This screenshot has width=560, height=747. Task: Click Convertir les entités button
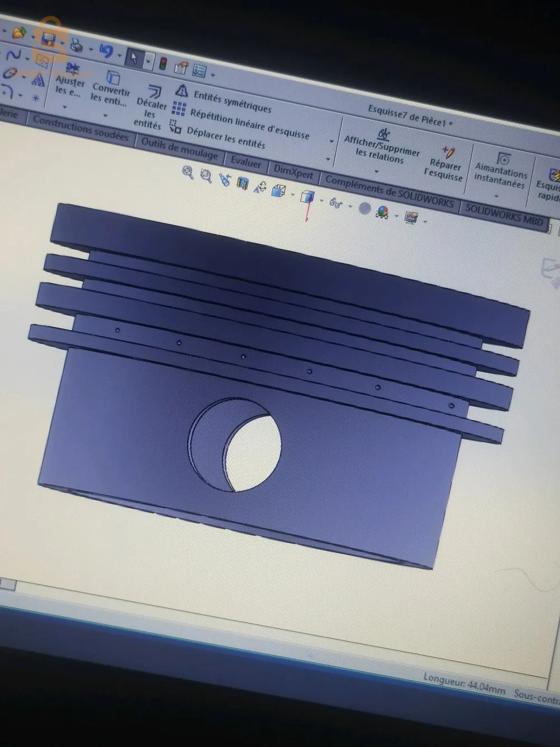tap(111, 91)
